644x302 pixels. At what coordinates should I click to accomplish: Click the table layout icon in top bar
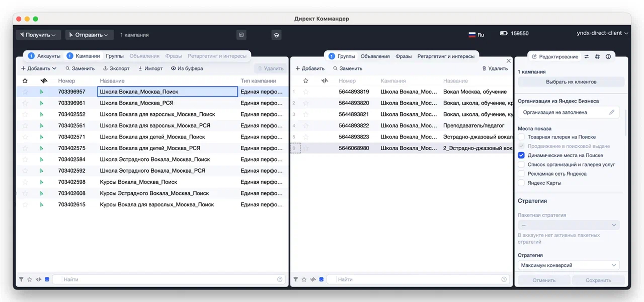pyautogui.click(x=241, y=35)
